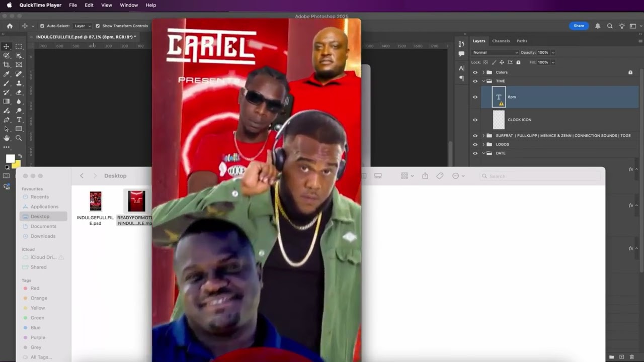Viewport: 644px width, 362px height.
Task: Open Downloads in Finder sidebar
Action: (43, 236)
